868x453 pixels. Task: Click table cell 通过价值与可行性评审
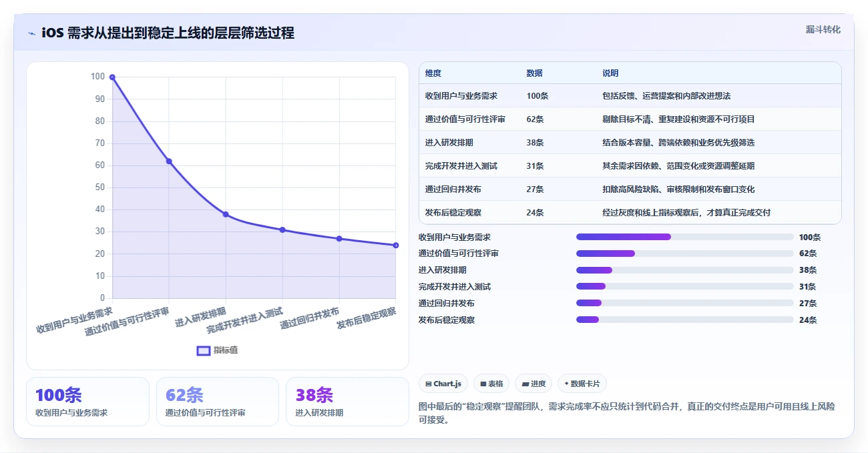tap(465, 119)
